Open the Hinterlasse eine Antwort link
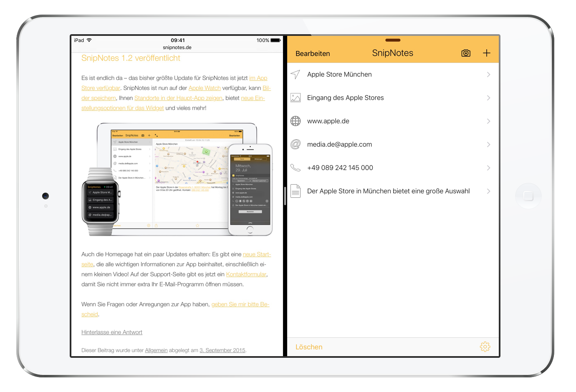This screenshot has height=392, width=576. (112, 332)
